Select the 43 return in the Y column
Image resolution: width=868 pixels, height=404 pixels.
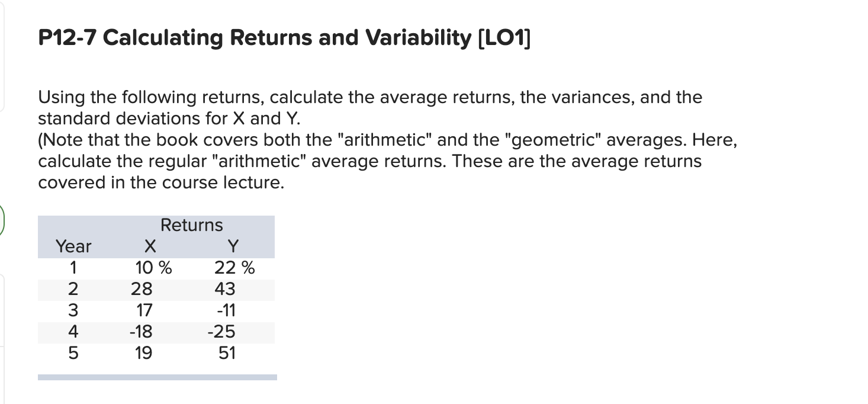coord(225,289)
